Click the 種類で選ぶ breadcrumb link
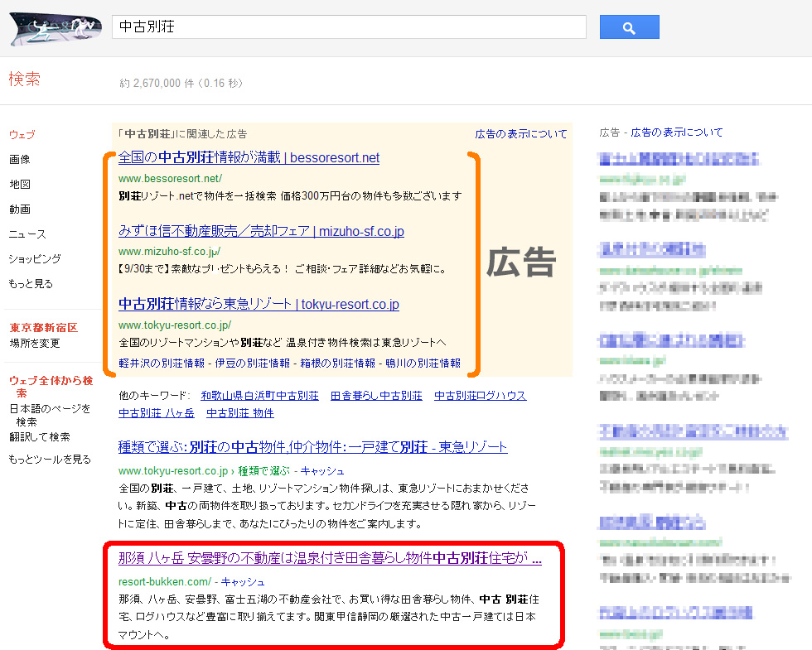 click(263, 471)
